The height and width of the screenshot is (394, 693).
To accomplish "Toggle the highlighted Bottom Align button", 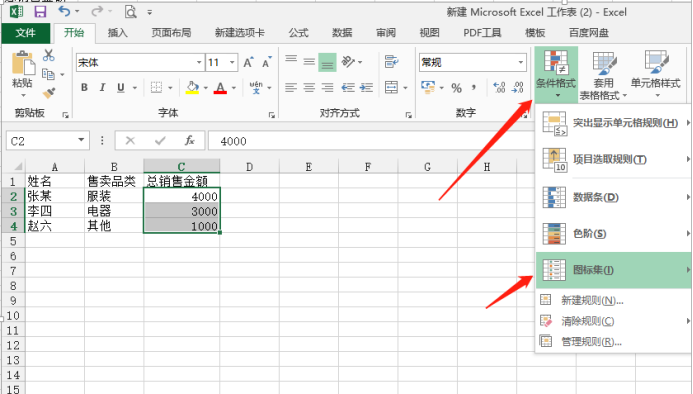I will [327, 62].
